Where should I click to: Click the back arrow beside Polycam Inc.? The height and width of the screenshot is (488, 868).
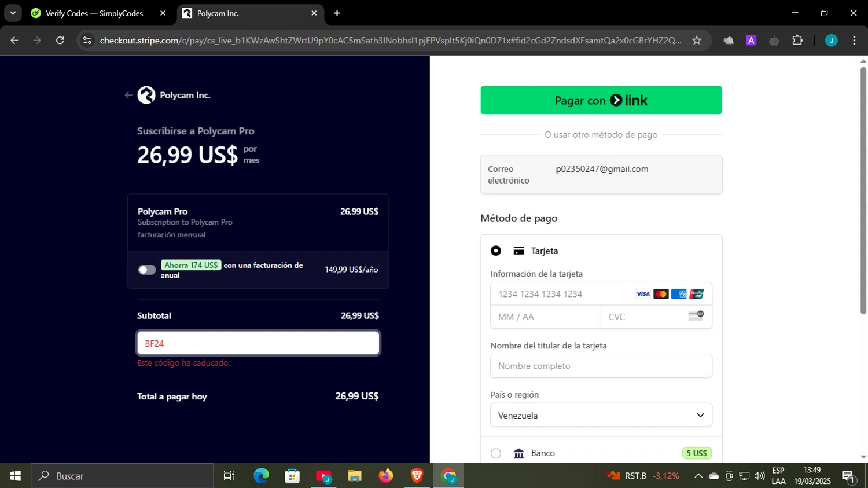(x=128, y=96)
